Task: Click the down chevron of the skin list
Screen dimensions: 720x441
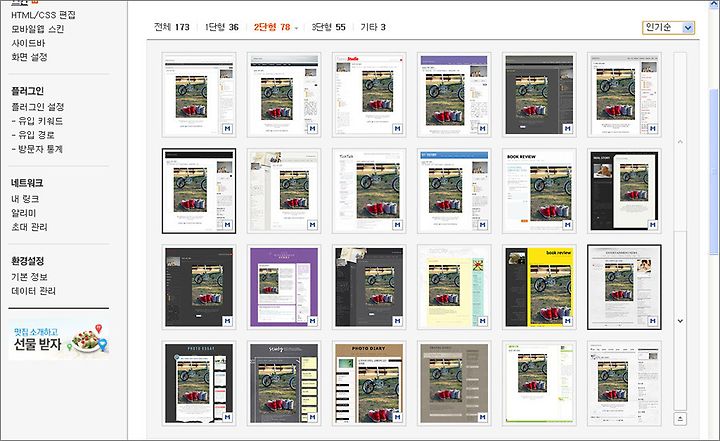Action: (x=680, y=321)
